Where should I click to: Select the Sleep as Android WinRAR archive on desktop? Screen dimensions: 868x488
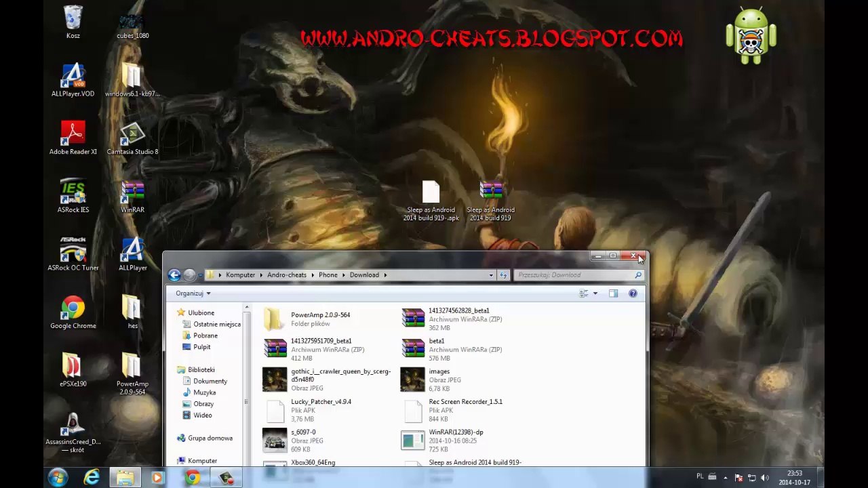(x=490, y=201)
